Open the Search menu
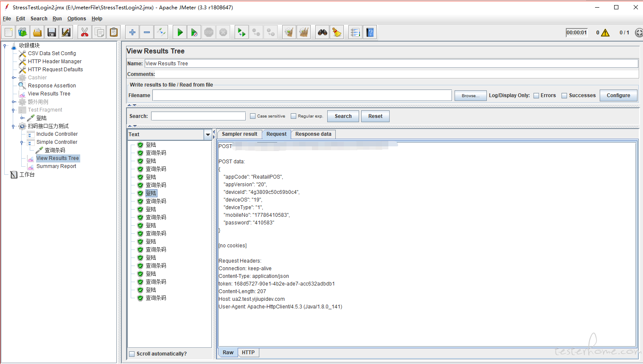This screenshot has width=643, height=364. click(x=39, y=19)
